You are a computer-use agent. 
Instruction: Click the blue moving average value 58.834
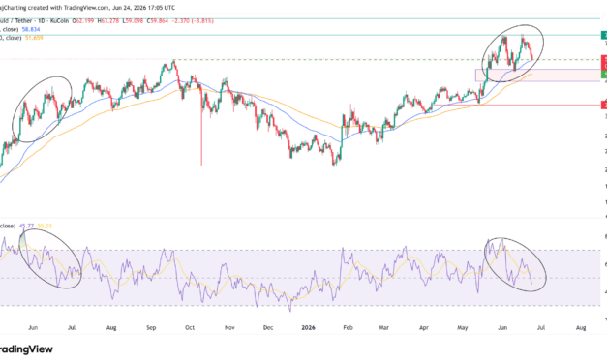(x=31, y=29)
